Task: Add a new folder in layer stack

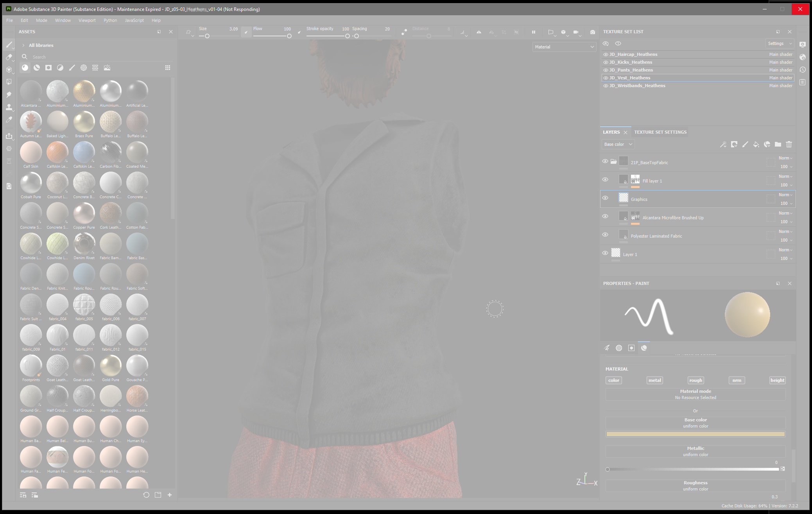Action: [x=778, y=144]
